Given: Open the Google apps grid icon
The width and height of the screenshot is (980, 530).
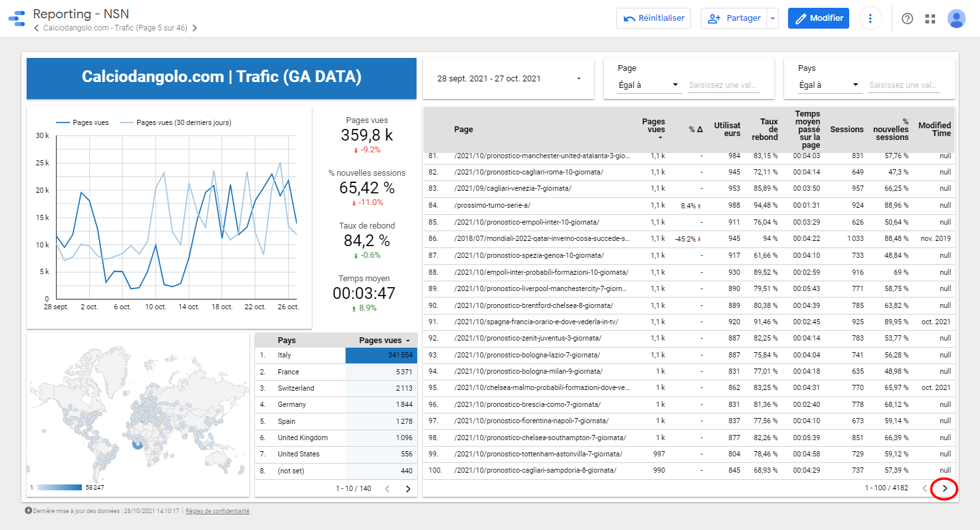Looking at the screenshot, I should pyautogui.click(x=931, y=19).
